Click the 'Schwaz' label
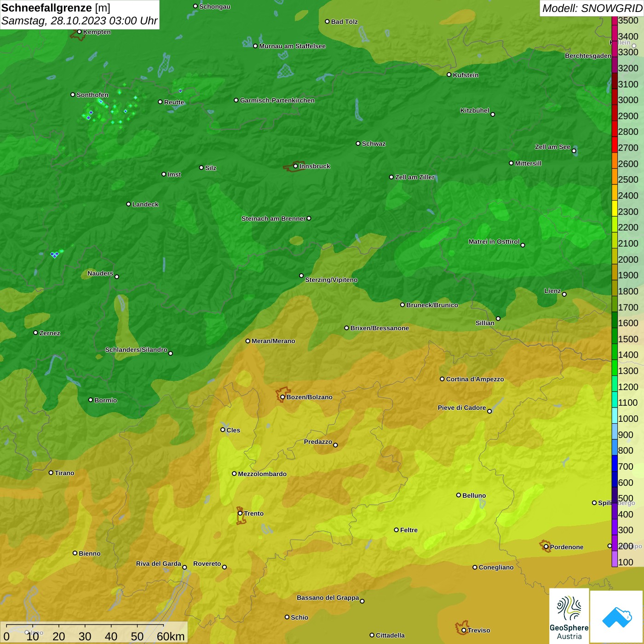 (374, 144)
